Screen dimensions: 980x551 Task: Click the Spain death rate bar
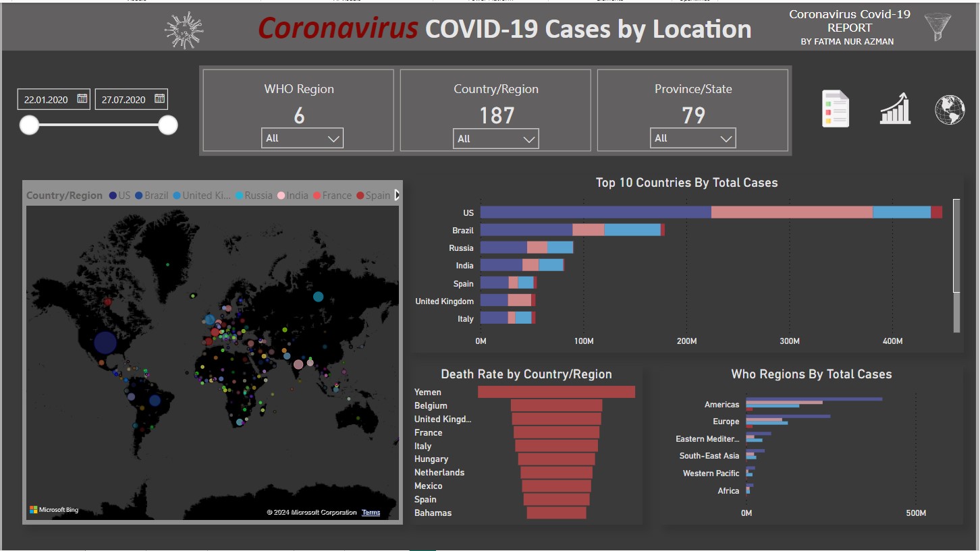[x=556, y=499]
